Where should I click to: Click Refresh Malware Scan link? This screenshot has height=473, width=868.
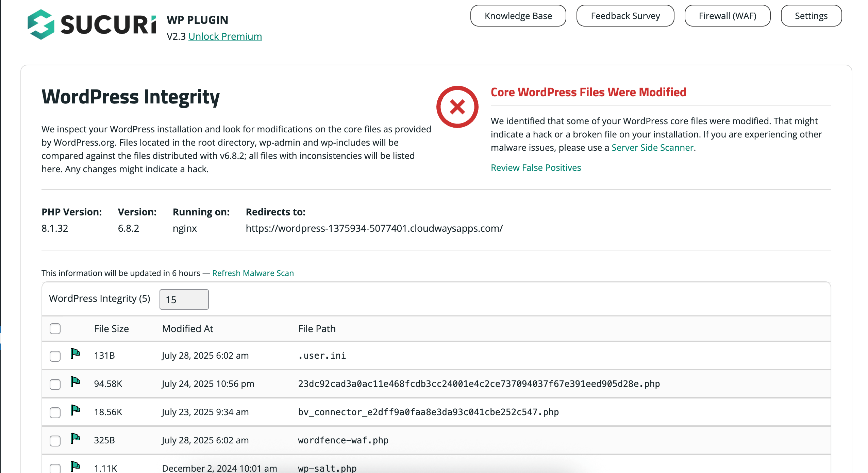tap(253, 273)
